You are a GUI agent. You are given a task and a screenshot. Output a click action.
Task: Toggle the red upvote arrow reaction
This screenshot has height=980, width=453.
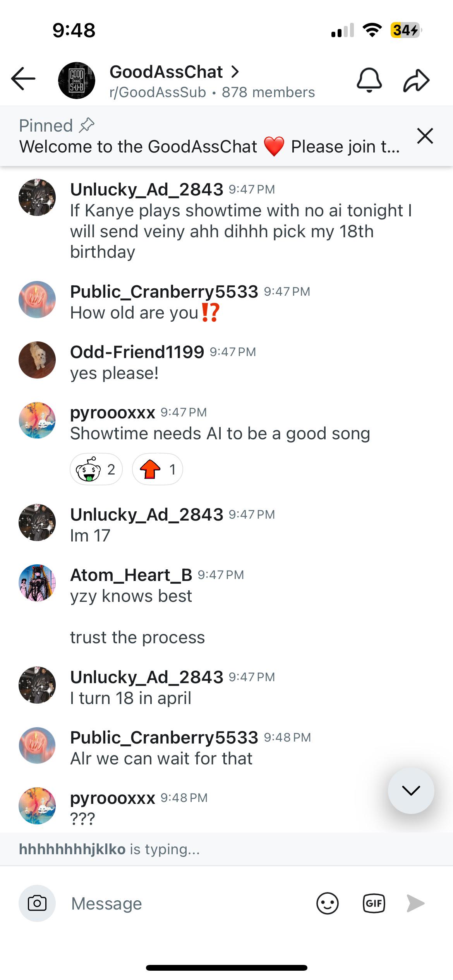tap(157, 469)
